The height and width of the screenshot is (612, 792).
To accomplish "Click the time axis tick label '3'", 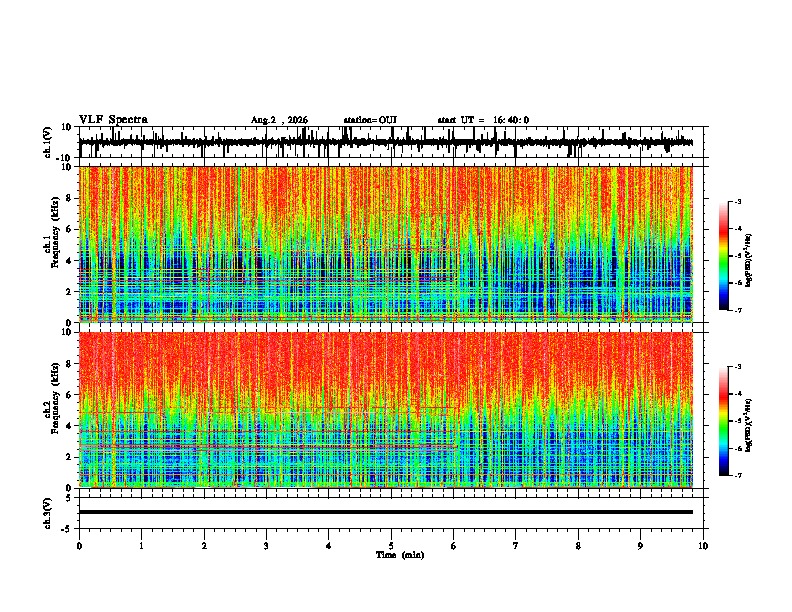I will 266,546.
